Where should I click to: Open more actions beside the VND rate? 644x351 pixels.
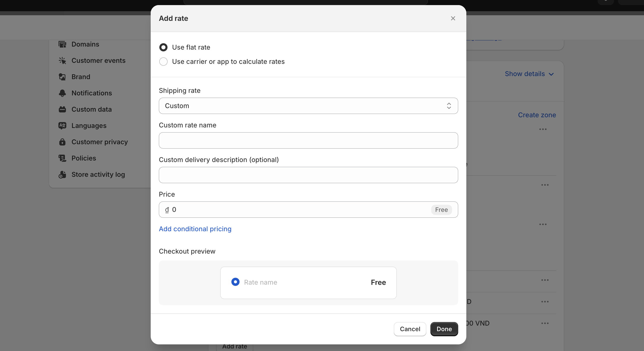pos(545,323)
